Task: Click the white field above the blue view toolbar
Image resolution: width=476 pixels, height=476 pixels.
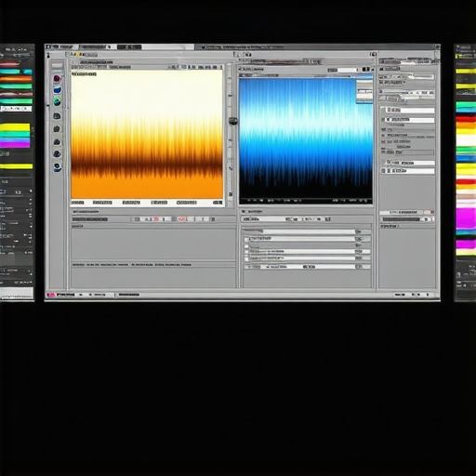Action: pyautogui.click(x=348, y=70)
